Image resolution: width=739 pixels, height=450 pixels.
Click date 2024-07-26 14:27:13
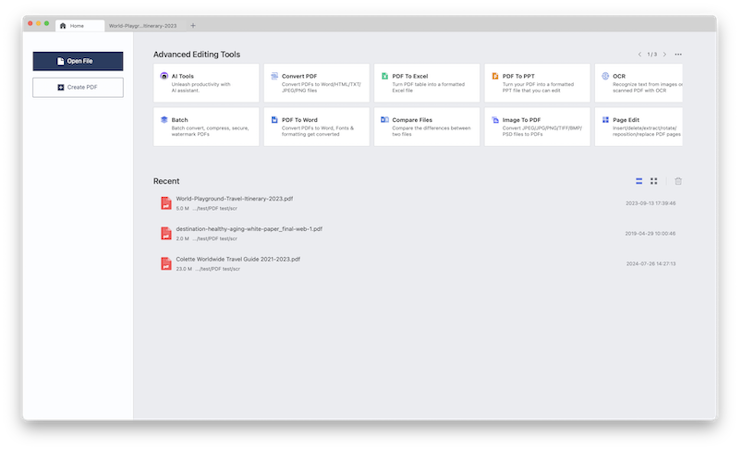(651, 264)
